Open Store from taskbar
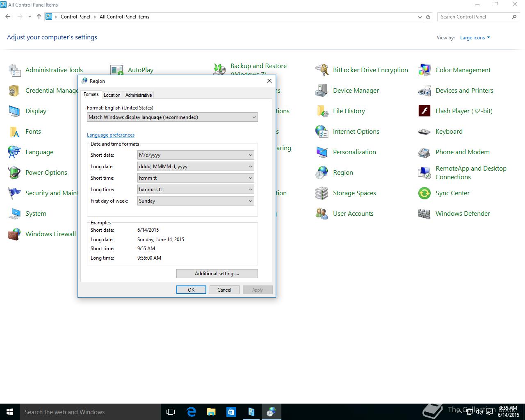This screenshot has height=420, width=525. coord(231,412)
